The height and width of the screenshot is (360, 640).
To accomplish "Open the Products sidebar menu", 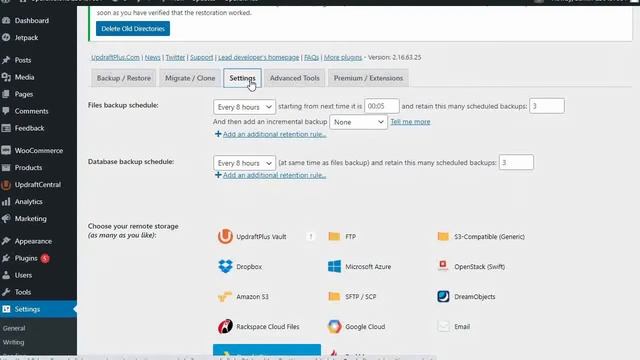I will 28,168.
